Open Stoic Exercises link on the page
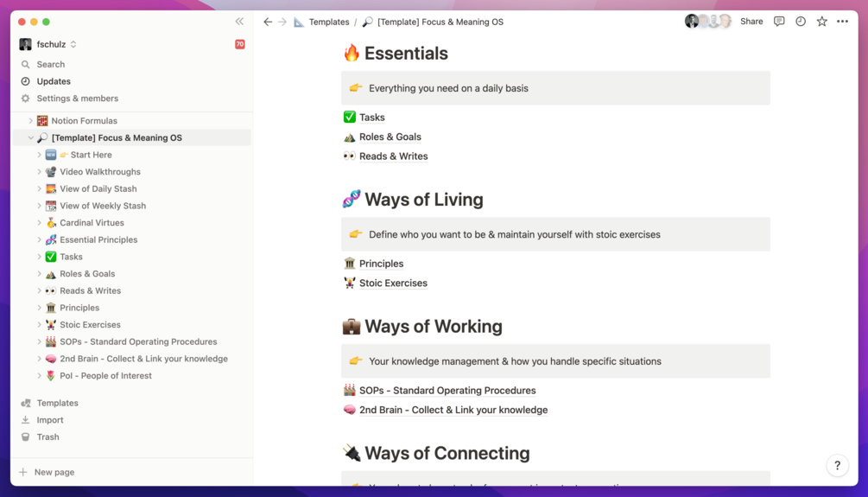The image size is (868, 497). pos(393,284)
